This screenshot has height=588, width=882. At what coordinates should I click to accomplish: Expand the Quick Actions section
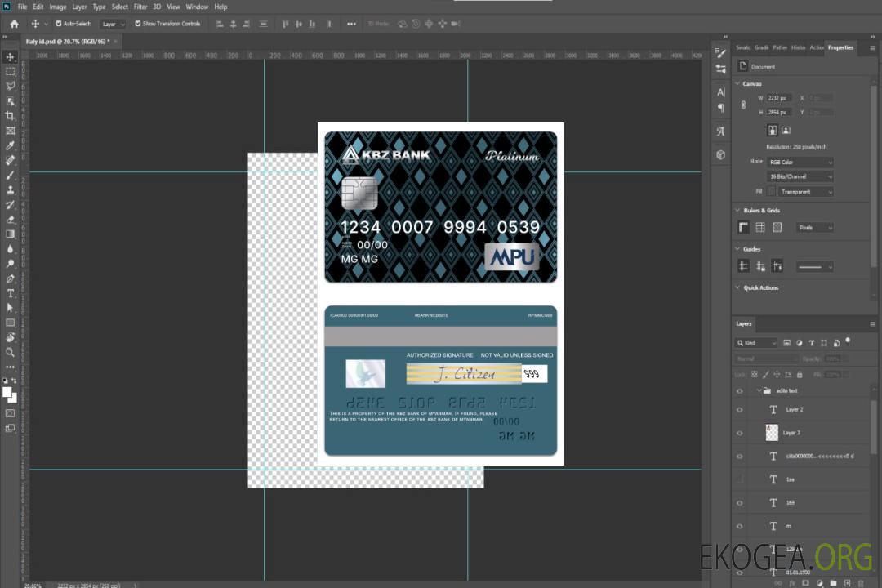[737, 287]
